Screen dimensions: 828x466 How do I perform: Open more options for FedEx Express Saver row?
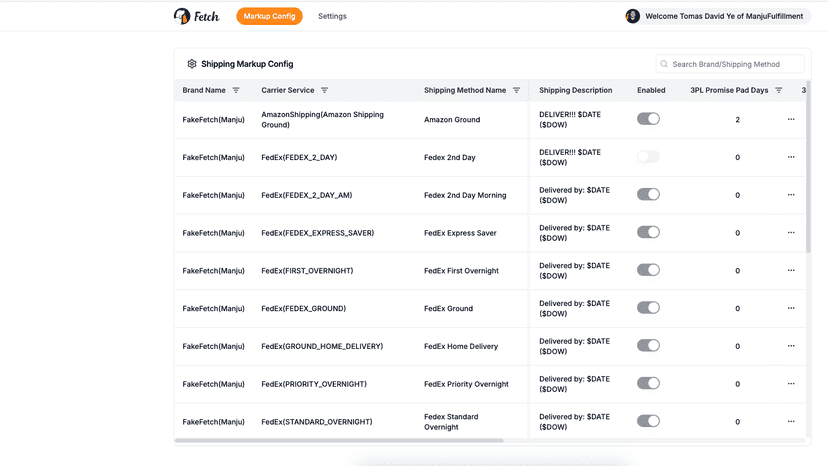(x=791, y=232)
